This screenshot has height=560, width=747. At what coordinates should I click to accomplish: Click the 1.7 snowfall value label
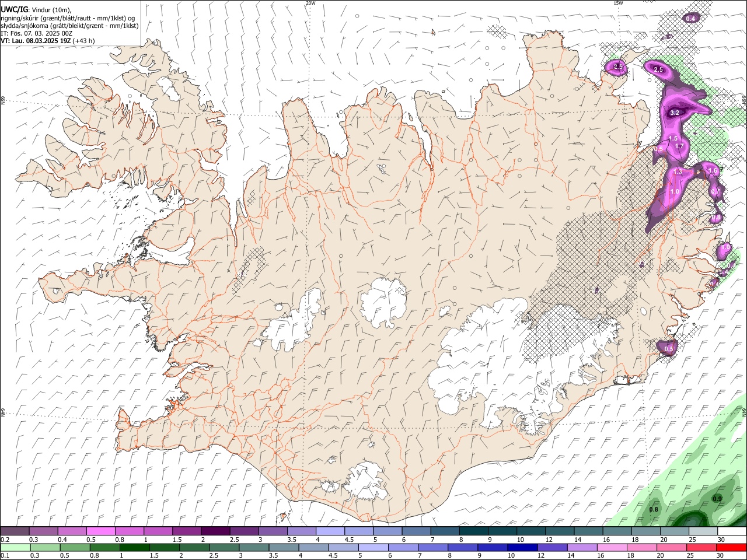pos(679,146)
